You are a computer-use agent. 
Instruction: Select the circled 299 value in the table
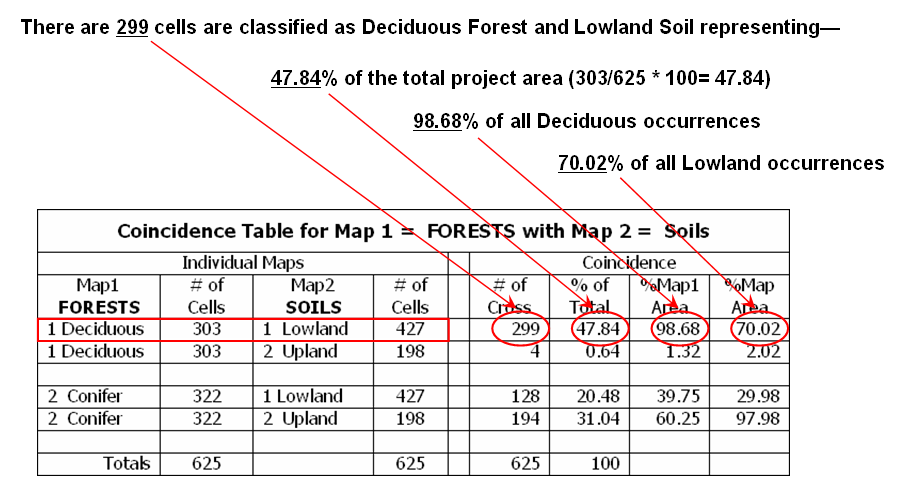(x=518, y=329)
